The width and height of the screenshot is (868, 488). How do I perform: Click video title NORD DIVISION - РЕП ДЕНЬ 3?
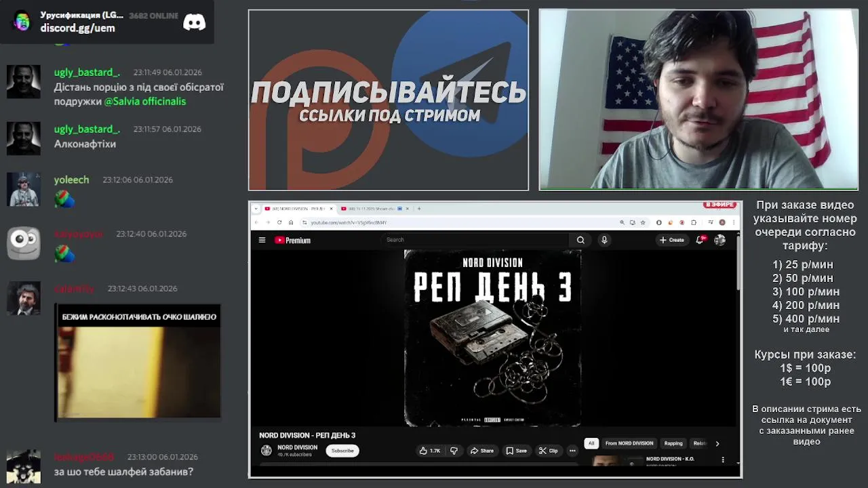307,435
